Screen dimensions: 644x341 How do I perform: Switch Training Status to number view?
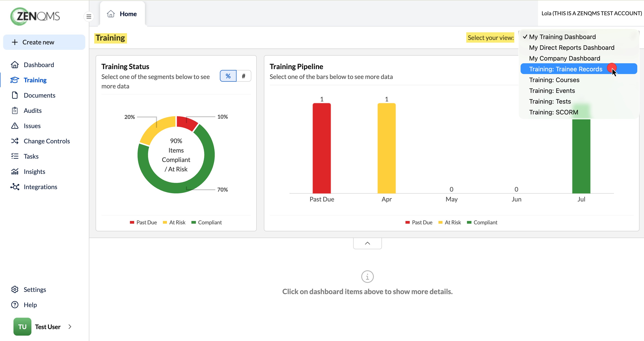(243, 76)
